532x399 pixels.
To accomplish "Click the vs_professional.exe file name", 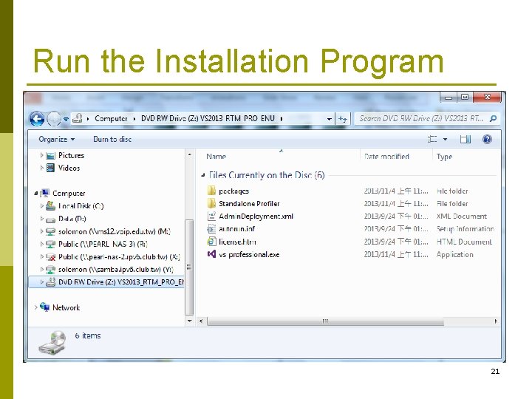I will pyautogui.click(x=249, y=254).
